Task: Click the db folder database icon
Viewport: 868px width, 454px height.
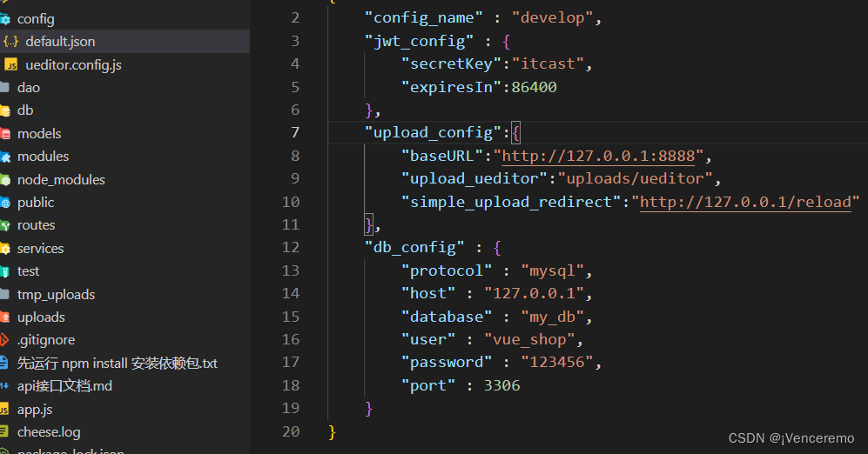Action: [5, 110]
